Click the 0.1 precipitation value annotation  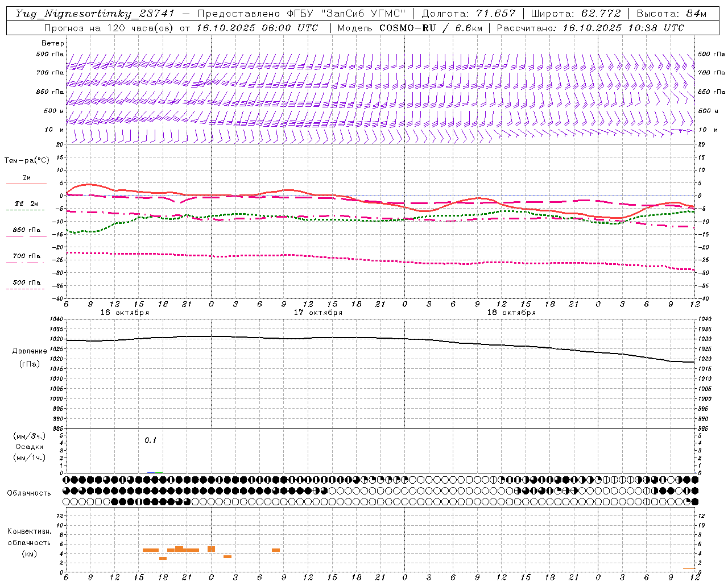(x=150, y=440)
